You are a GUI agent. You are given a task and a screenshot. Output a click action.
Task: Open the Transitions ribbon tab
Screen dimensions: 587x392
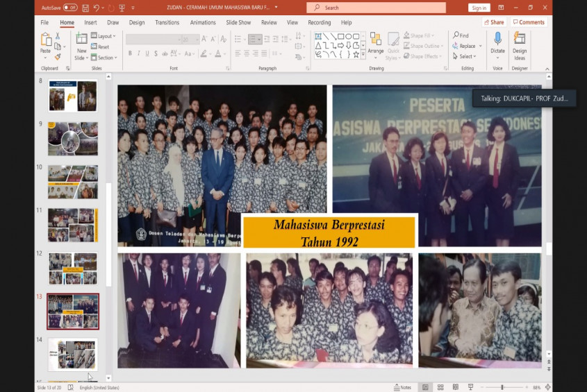click(x=167, y=22)
